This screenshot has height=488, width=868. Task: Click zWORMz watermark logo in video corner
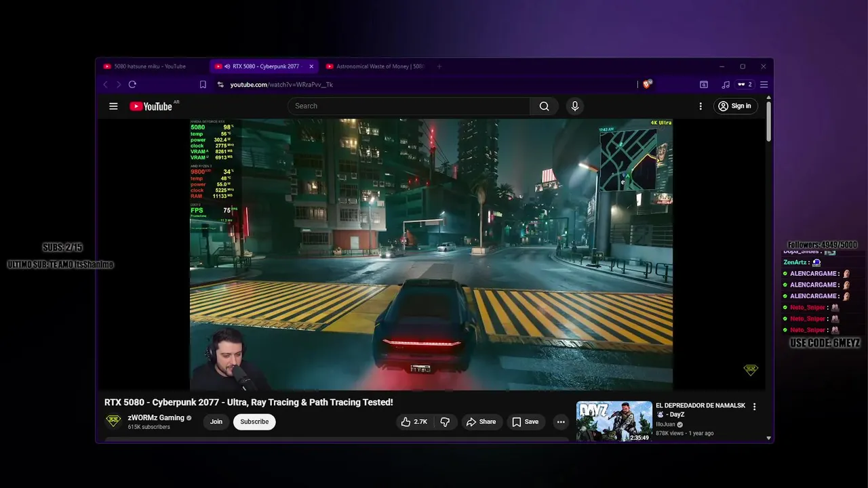click(751, 369)
